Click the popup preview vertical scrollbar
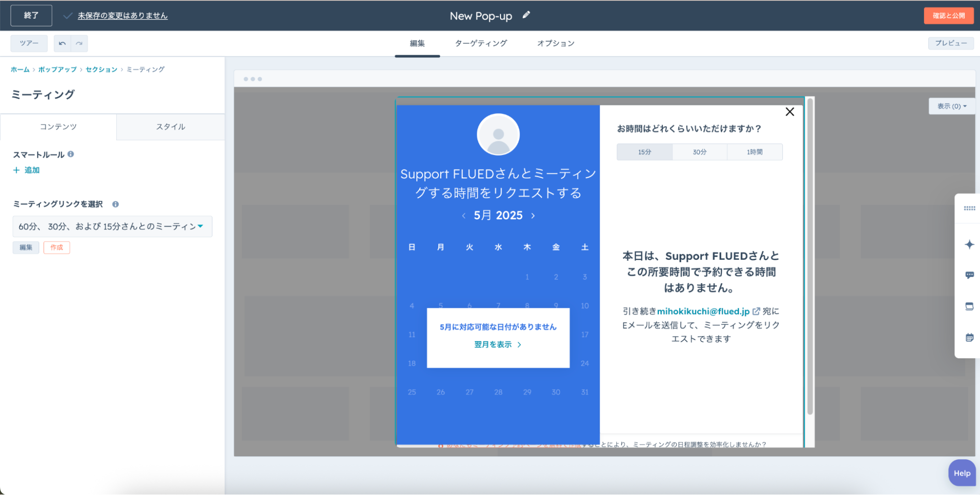 click(x=810, y=257)
